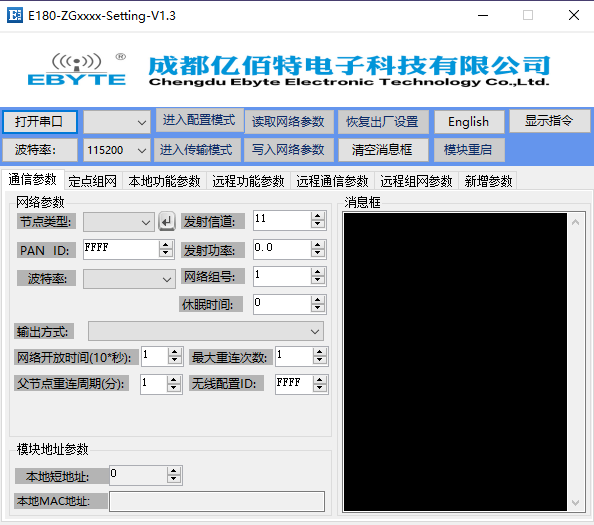Open the serial port with 打开串口

coord(40,122)
